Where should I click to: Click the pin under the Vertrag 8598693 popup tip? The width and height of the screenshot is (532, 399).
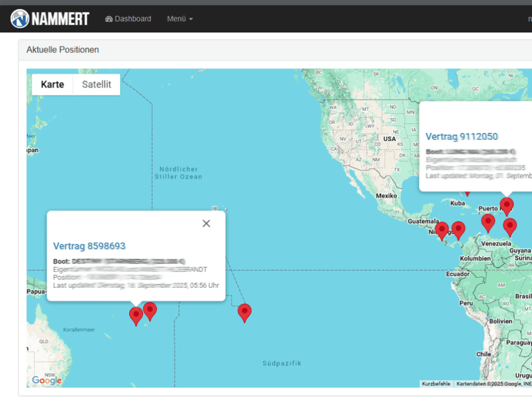(x=135, y=315)
